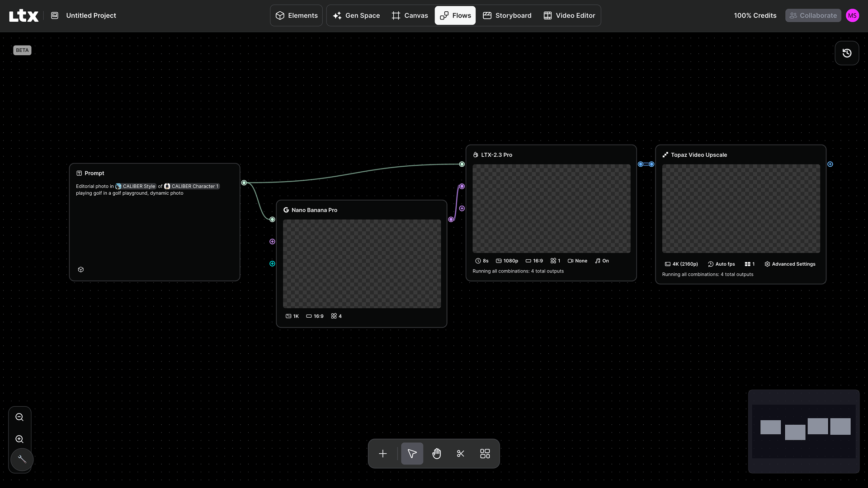This screenshot has width=868, height=488.
Task: Switch to the Gen Space tab
Action: point(356,15)
